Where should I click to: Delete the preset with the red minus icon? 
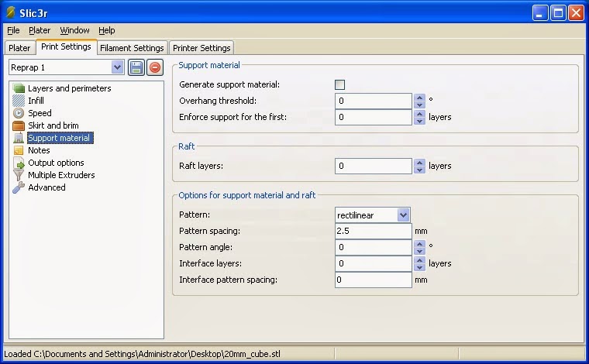click(x=155, y=67)
